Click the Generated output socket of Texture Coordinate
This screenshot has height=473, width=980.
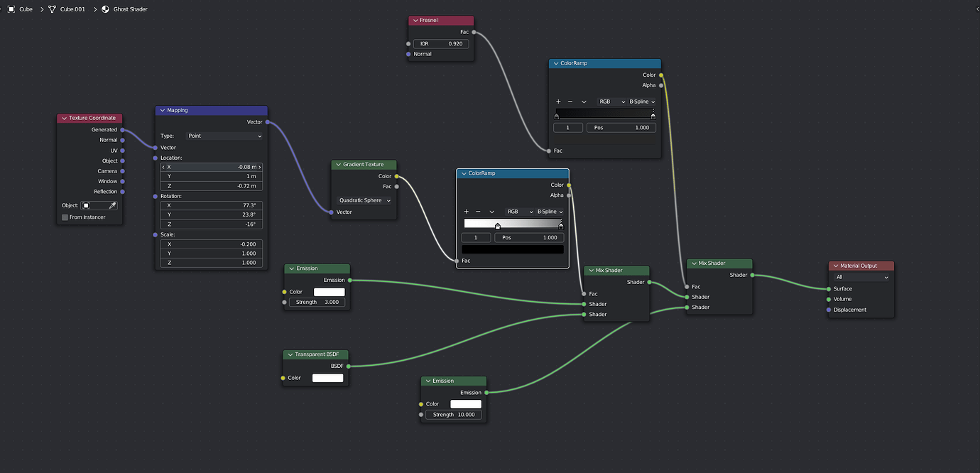(x=122, y=130)
